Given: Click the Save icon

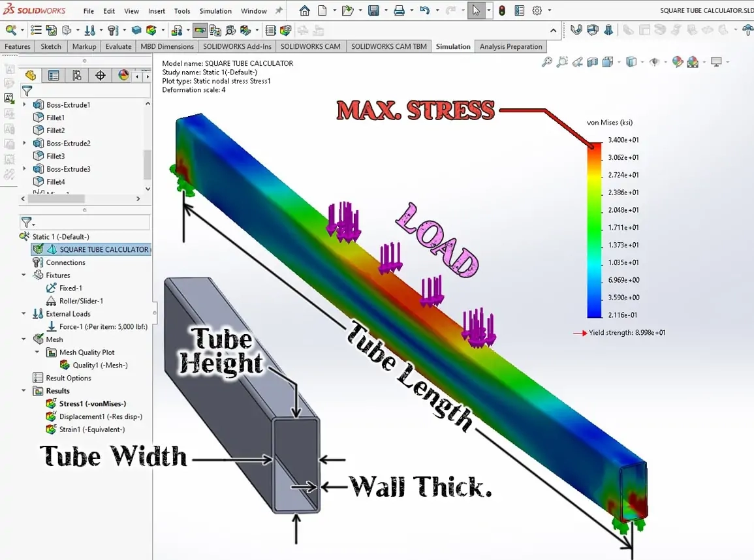Looking at the screenshot, I should click(373, 10).
